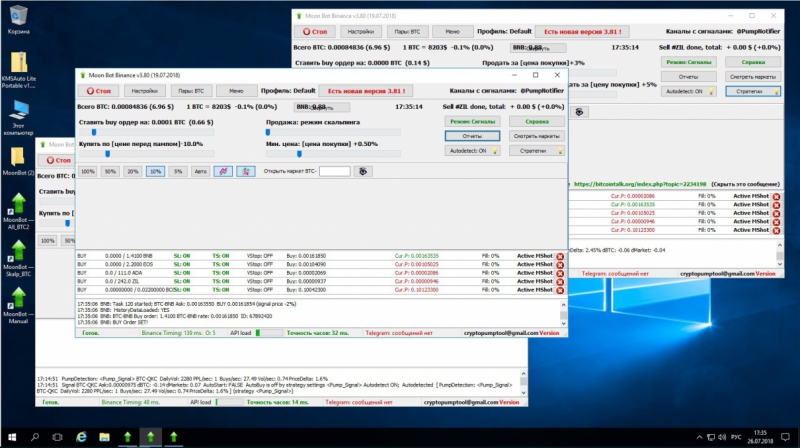Click the buy order amount slider handle
Image resolution: width=800 pixels, height=448 pixels.
point(94,132)
